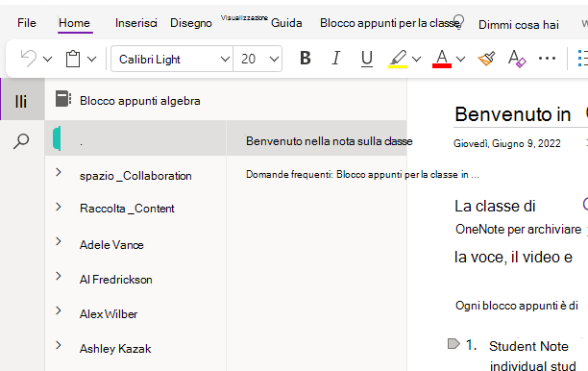Viewport: 588px width, 371px height.
Task: Apply the yellow highlighter pen
Action: click(398, 59)
